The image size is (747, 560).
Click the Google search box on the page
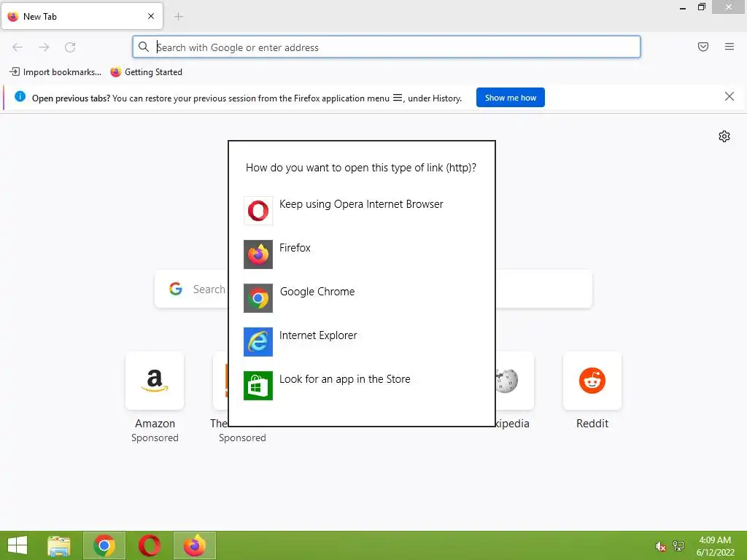point(373,289)
